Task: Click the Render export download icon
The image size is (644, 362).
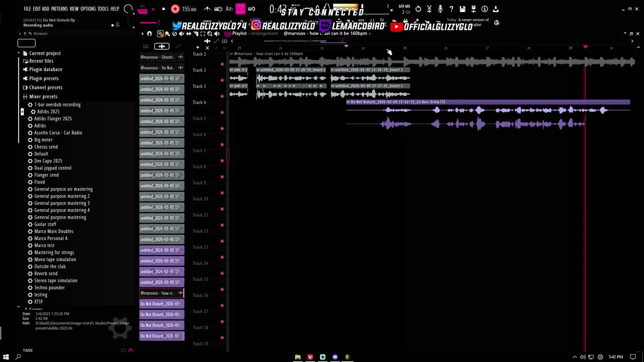Action: tap(496, 9)
